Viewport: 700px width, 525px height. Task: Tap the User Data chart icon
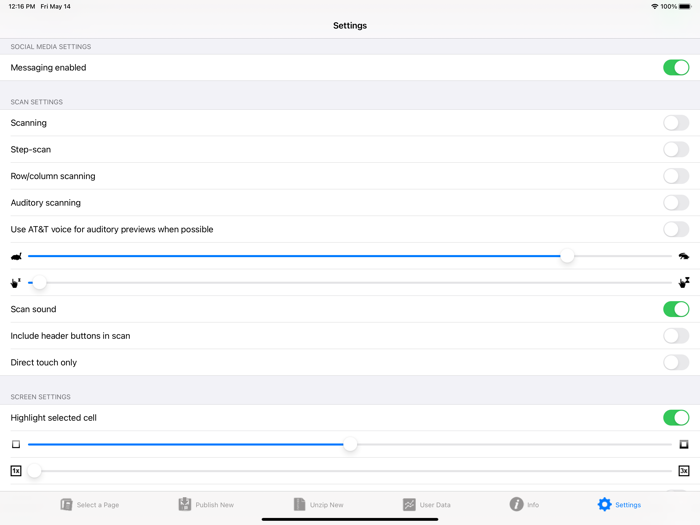pos(409,504)
